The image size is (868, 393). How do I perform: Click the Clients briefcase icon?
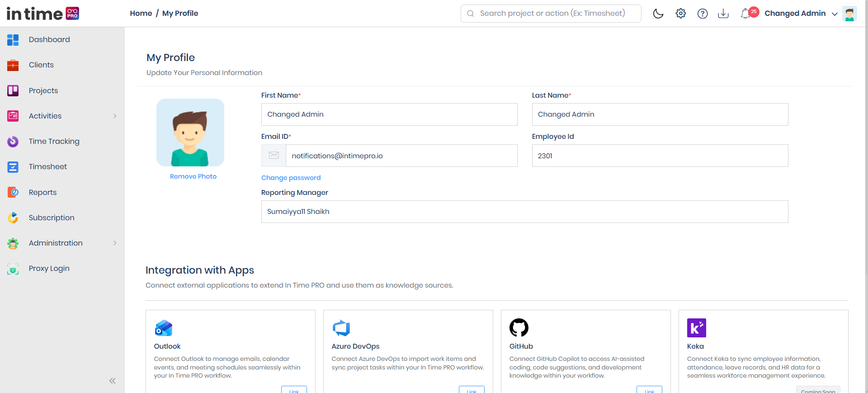pyautogui.click(x=13, y=65)
